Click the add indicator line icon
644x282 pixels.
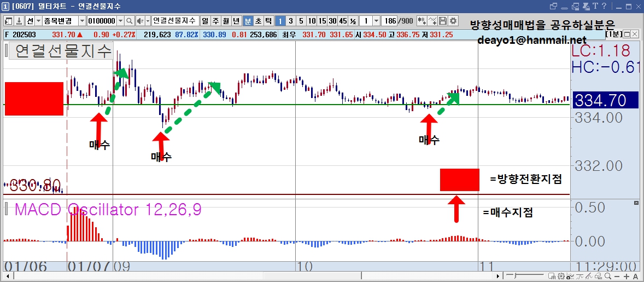click(432, 21)
